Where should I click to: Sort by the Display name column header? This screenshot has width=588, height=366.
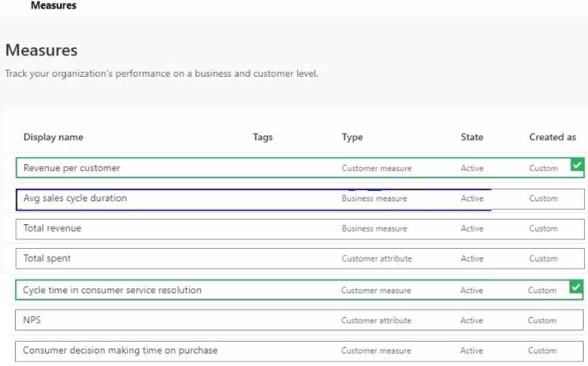(x=53, y=137)
